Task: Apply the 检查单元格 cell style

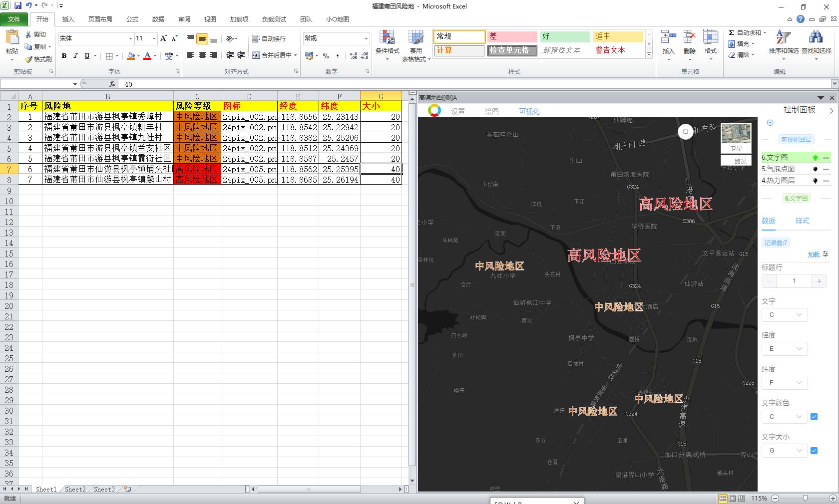Action: (512, 50)
